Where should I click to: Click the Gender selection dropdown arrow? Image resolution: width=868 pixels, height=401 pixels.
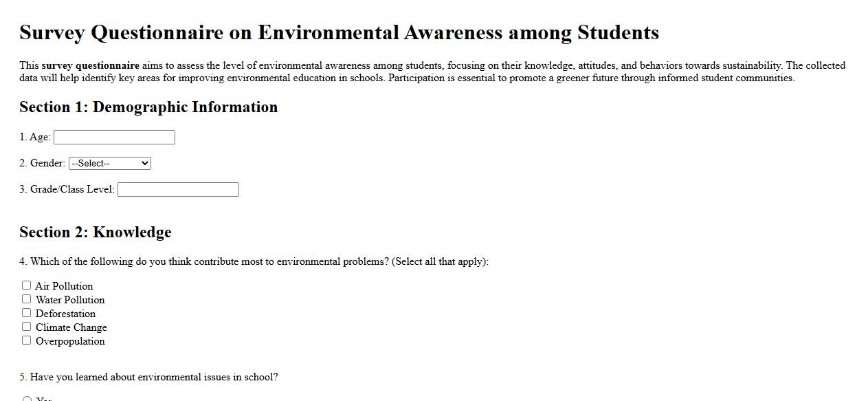(x=144, y=163)
